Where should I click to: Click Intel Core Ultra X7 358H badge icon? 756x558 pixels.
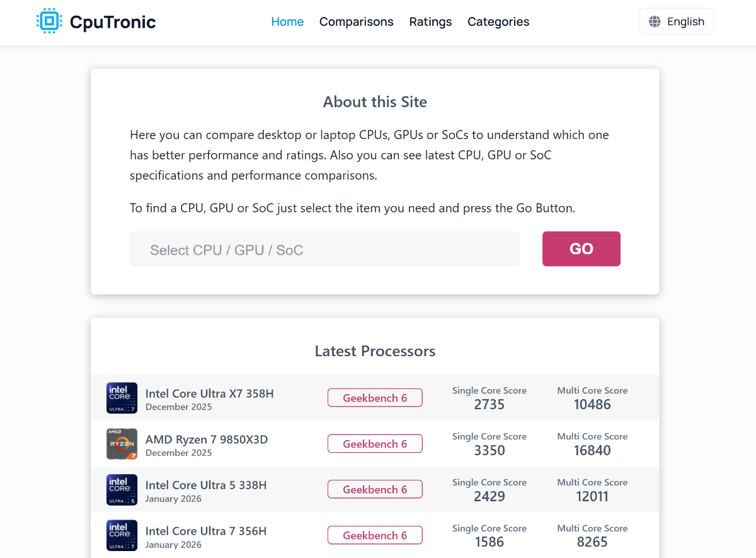tap(122, 398)
